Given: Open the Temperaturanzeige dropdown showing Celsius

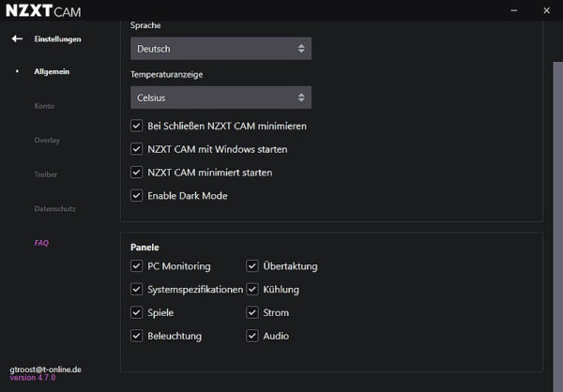Looking at the screenshot, I should (221, 98).
